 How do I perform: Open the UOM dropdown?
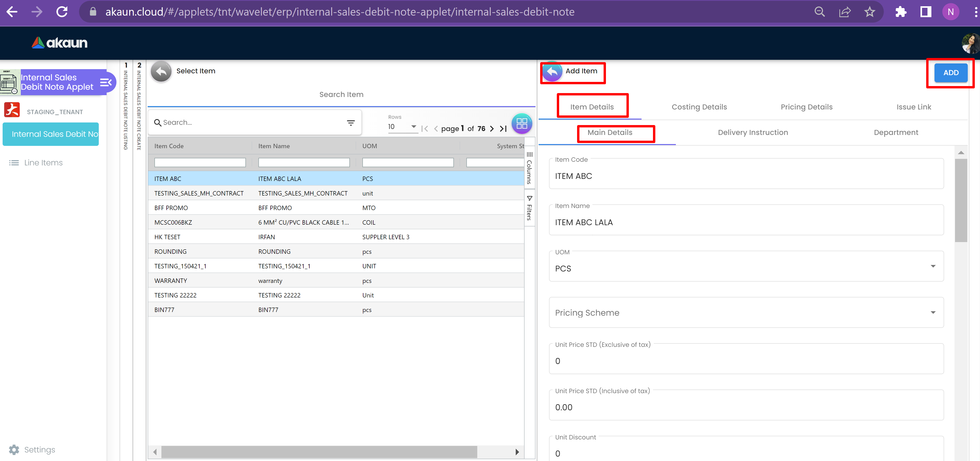point(932,266)
